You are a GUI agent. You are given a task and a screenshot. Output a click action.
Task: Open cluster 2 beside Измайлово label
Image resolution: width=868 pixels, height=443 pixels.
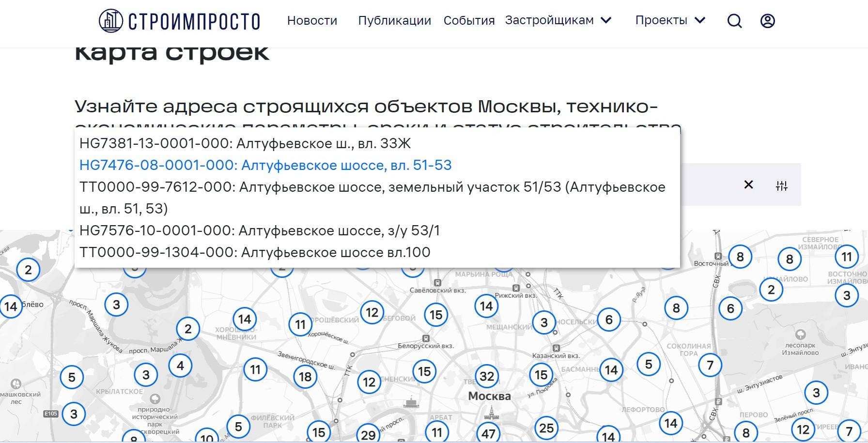(771, 290)
